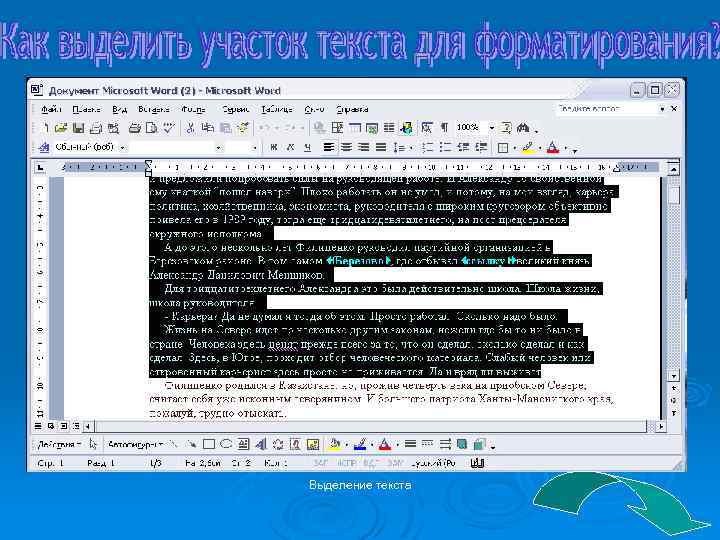Increase indent using the toolbar icon
The width and height of the screenshot is (720, 540).
pyautogui.click(x=481, y=147)
